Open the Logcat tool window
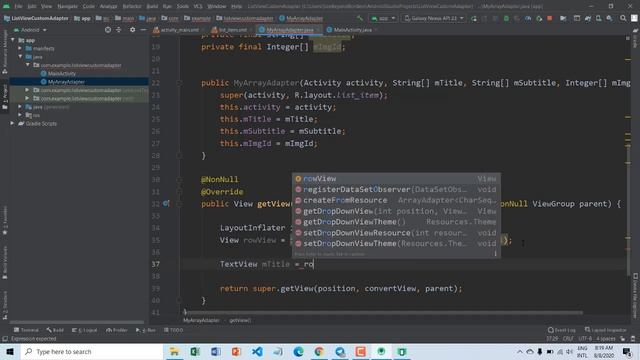This screenshot has width=640, height=360. 84,330
